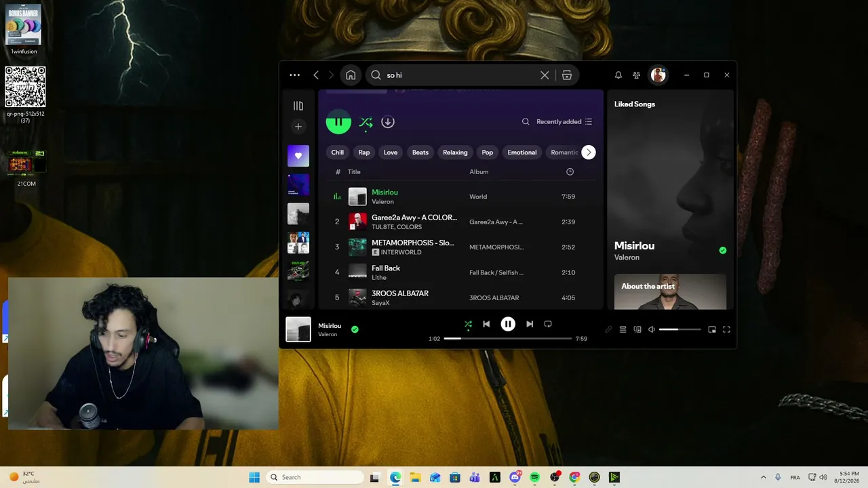868x488 pixels.
Task: Select the 3ROOS ALBA7AR track title
Action: [400, 293]
